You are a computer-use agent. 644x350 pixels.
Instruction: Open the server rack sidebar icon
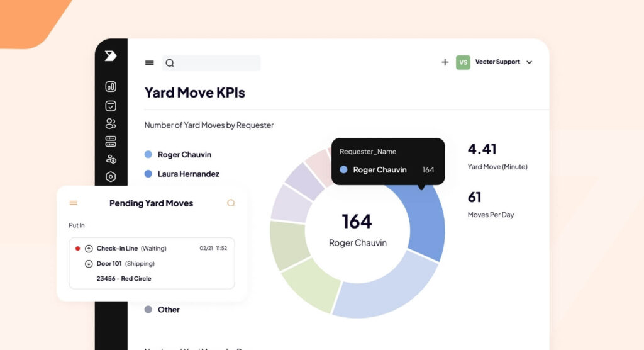pyautogui.click(x=111, y=141)
